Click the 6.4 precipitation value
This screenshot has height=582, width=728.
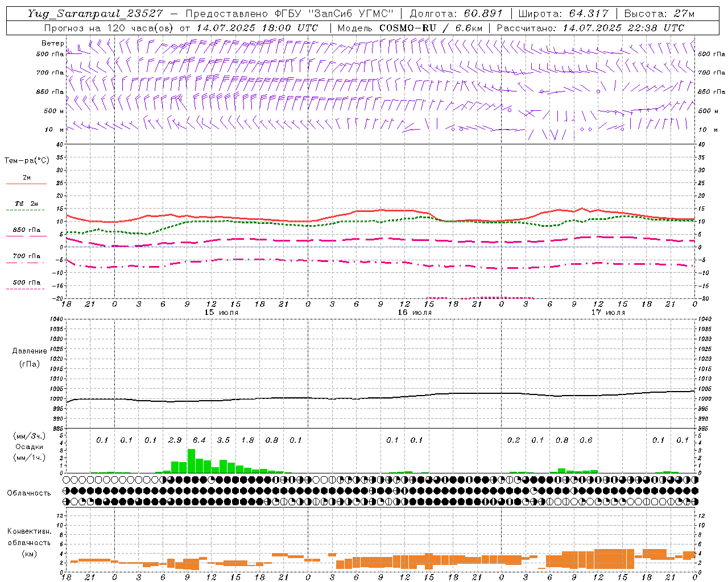tap(199, 440)
